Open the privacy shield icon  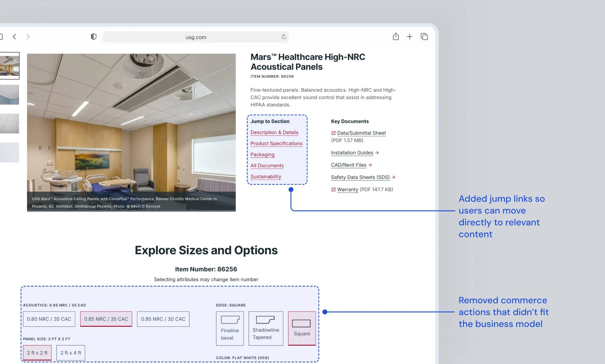click(x=94, y=37)
